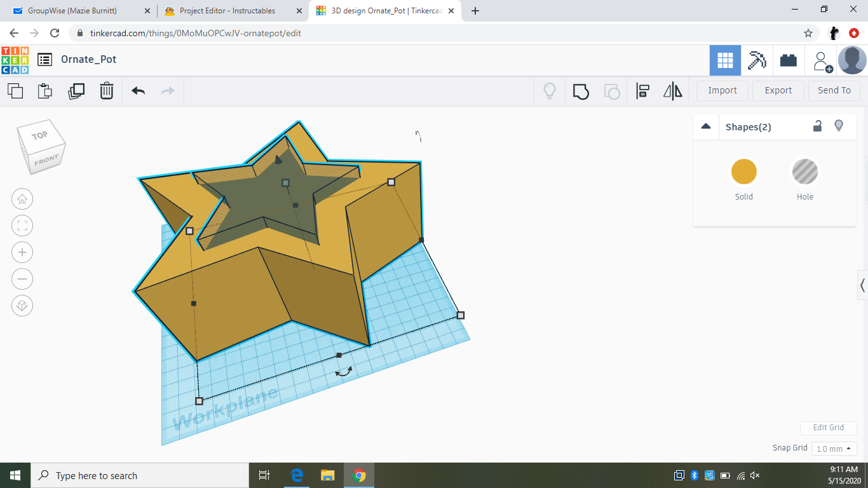Click the Edit Grid button
This screenshot has height=488, width=868.
tap(828, 428)
